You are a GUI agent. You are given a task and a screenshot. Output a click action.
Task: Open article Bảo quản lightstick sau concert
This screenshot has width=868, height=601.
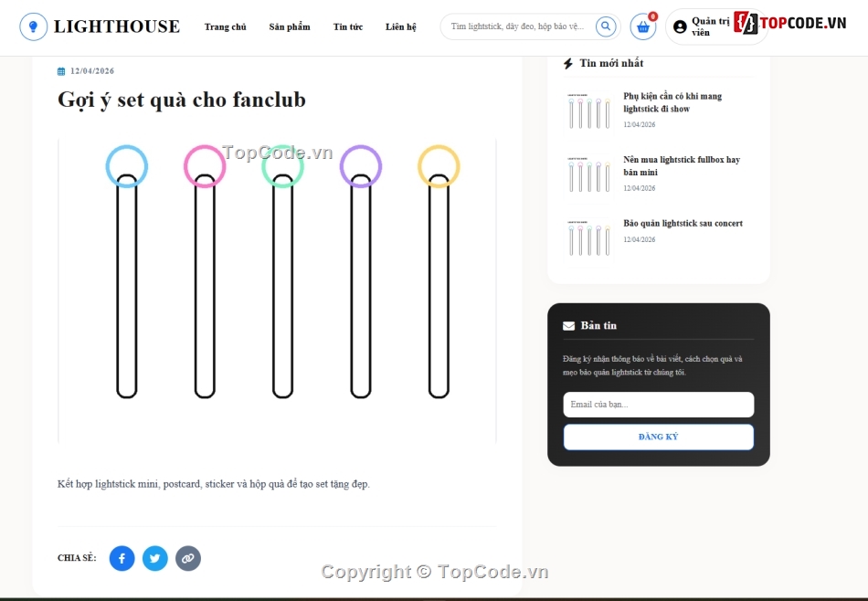pos(683,223)
